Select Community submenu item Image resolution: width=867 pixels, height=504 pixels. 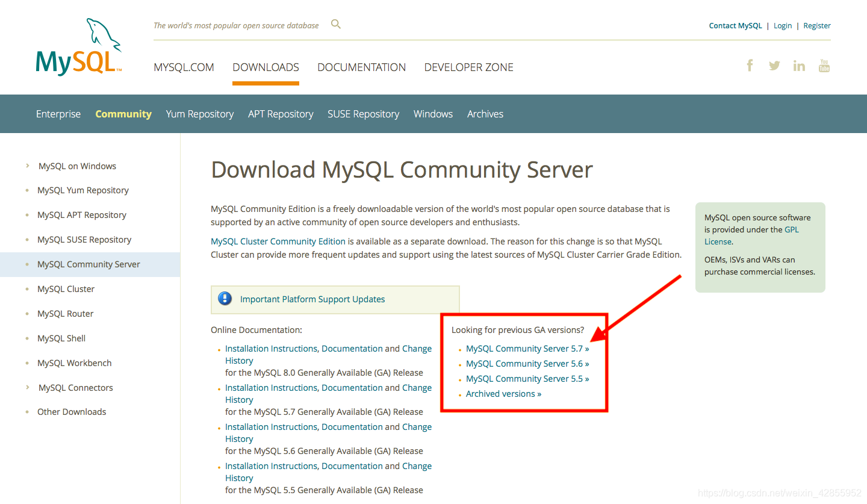[123, 114]
